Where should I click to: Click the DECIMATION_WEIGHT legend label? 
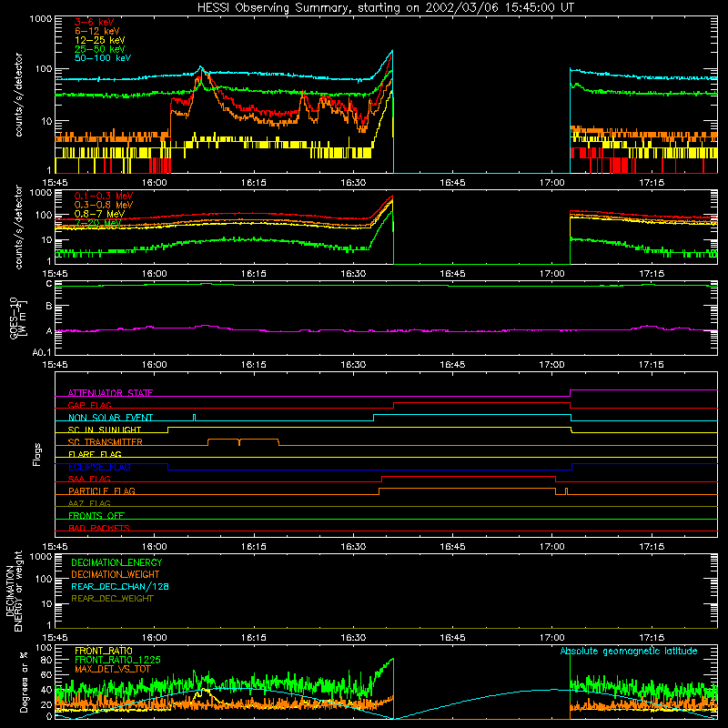(116, 574)
